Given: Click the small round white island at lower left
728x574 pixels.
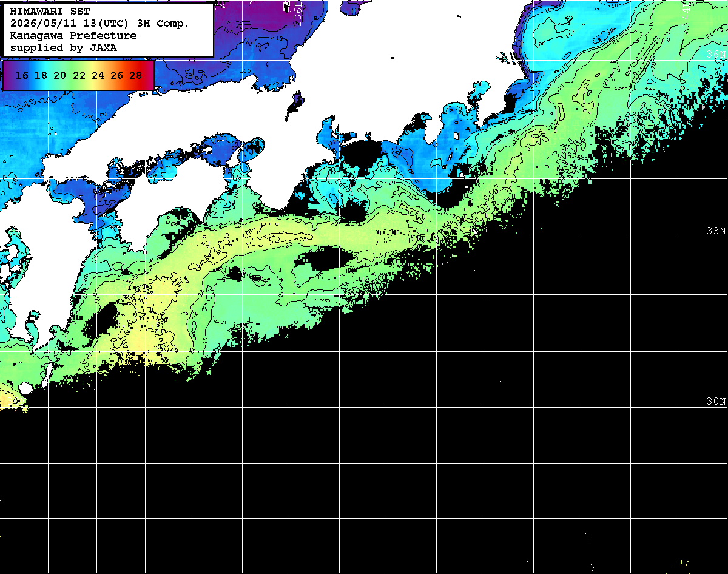Looking at the screenshot, I should point(25,388).
